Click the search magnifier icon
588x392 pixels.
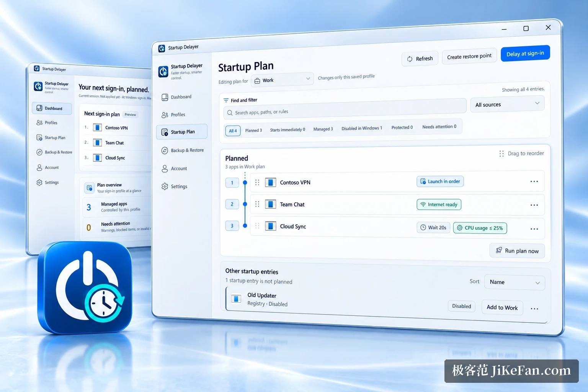230,113
